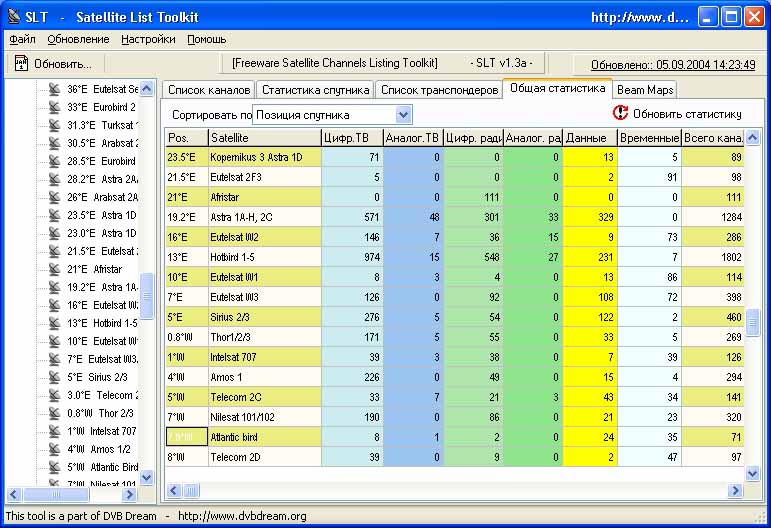Open the Сортировать по dropdown list
This screenshot has height=528, width=771.
(403, 115)
